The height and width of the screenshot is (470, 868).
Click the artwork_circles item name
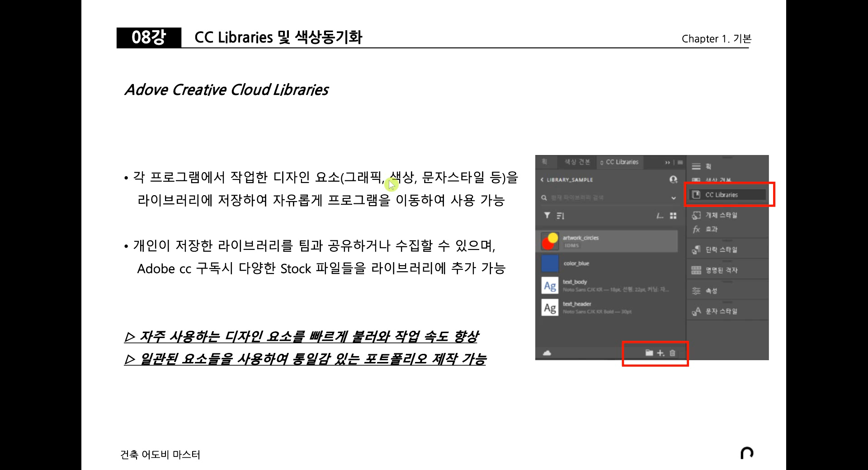point(580,238)
